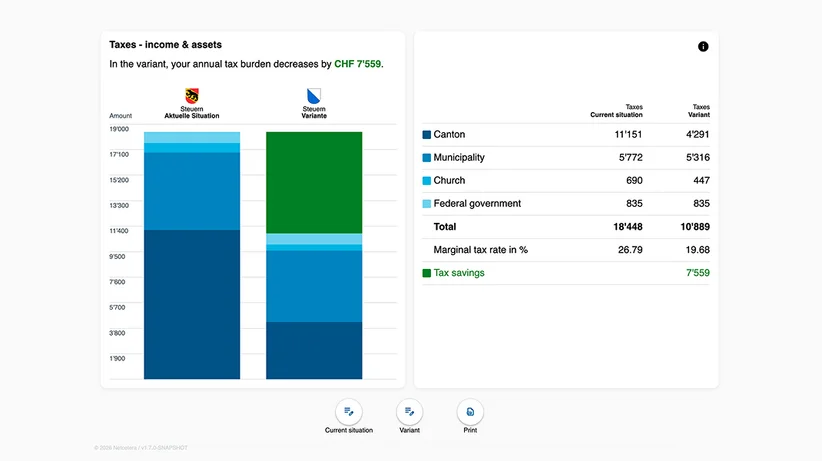Select the dark blue canton segment in current bar
This screenshot has width=822, height=461.
coord(192,304)
